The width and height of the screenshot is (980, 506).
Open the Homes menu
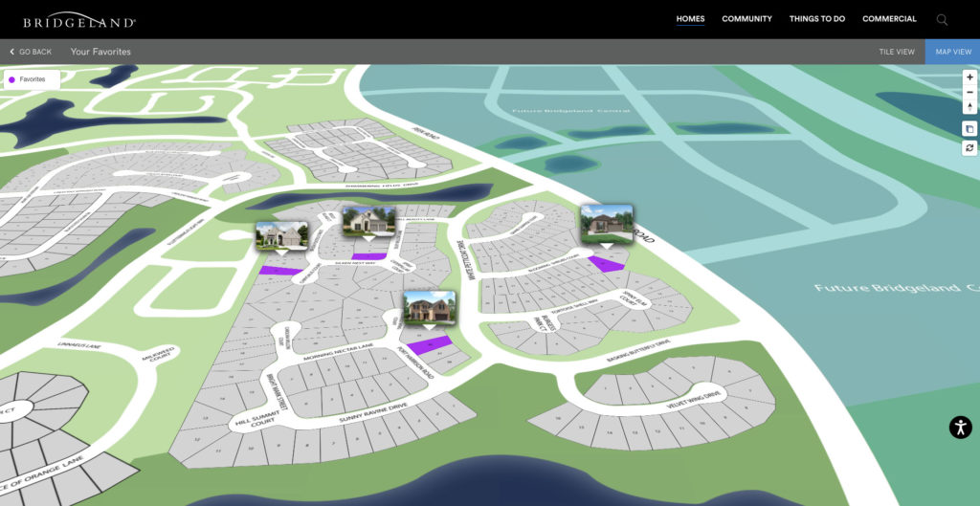pyautogui.click(x=690, y=19)
